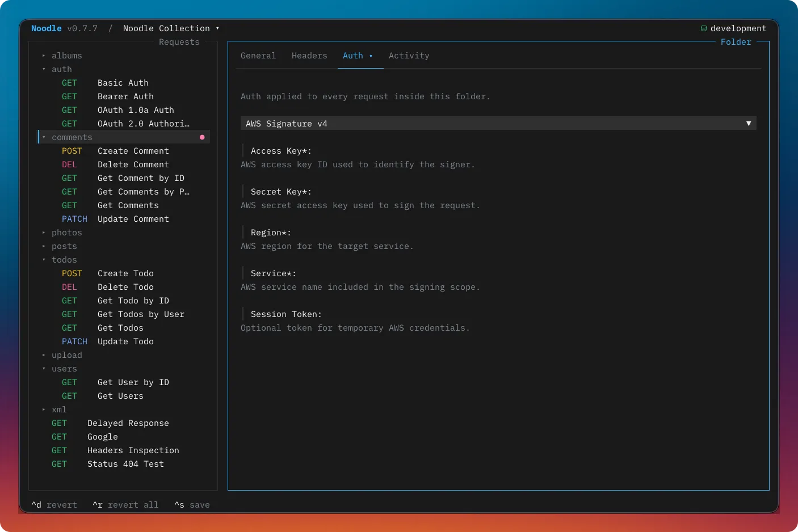This screenshot has height=532, width=798.
Task: Open the Basic Auth request
Action: 124,83
